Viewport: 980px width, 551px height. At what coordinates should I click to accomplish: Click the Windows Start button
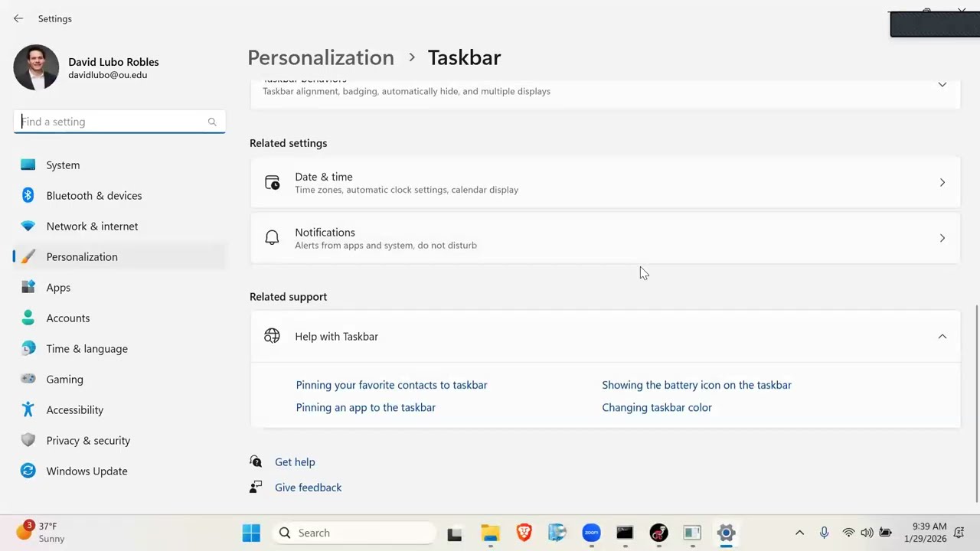point(251,533)
